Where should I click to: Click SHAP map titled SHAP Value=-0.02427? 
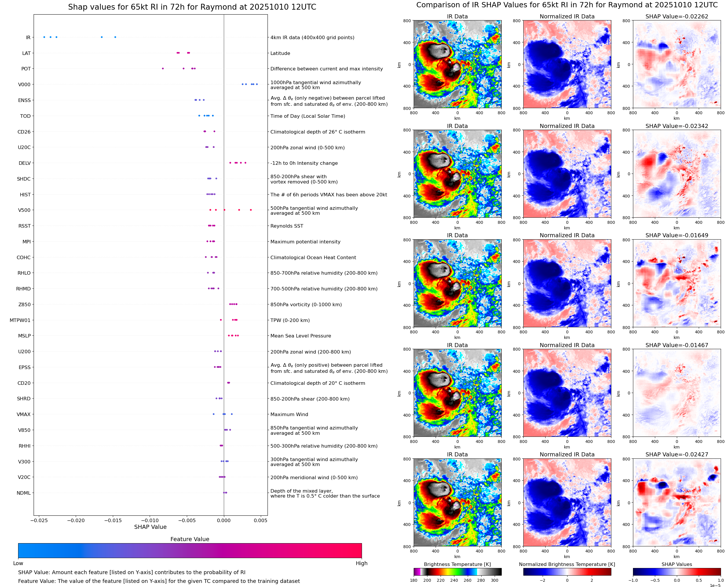677,503
